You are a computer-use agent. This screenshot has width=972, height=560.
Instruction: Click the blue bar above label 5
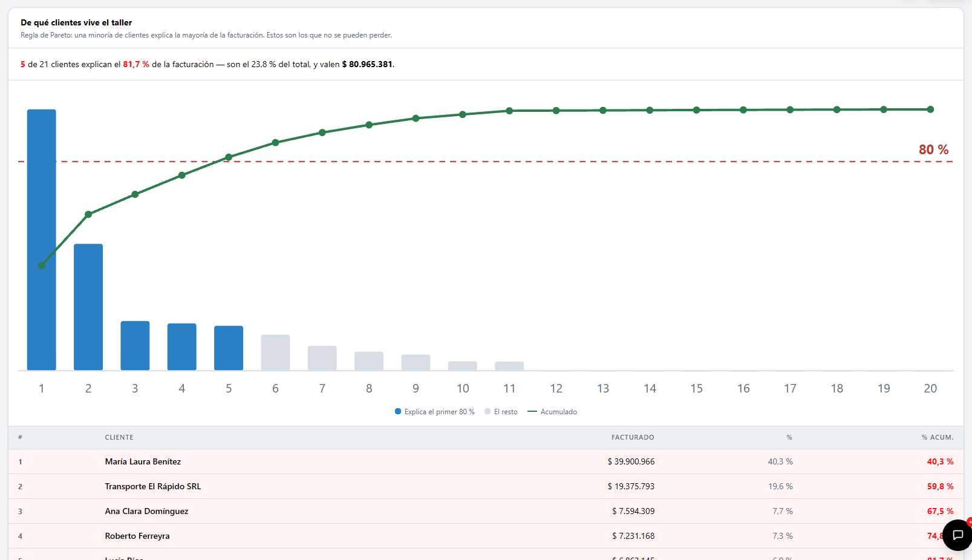(229, 348)
